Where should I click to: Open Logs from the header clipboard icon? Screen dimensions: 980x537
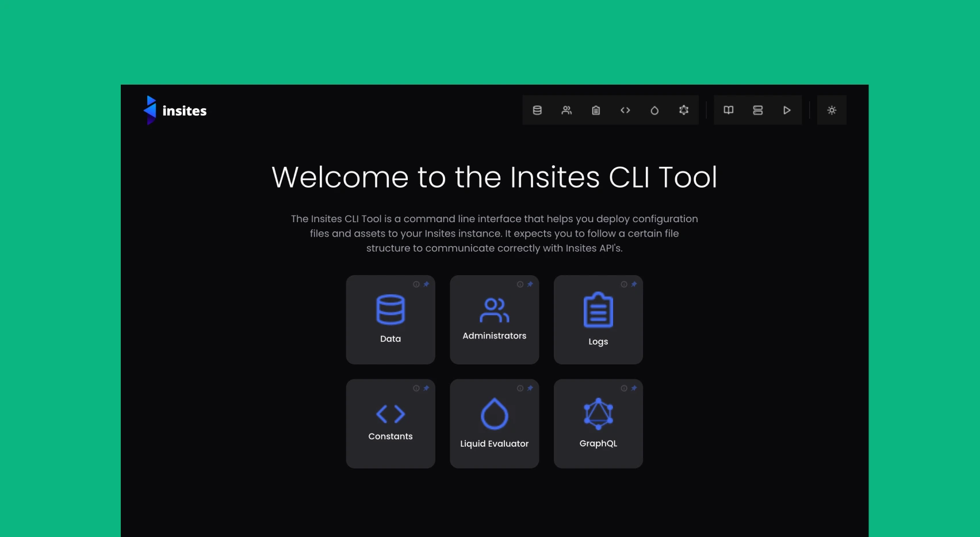tap(596, 111)
